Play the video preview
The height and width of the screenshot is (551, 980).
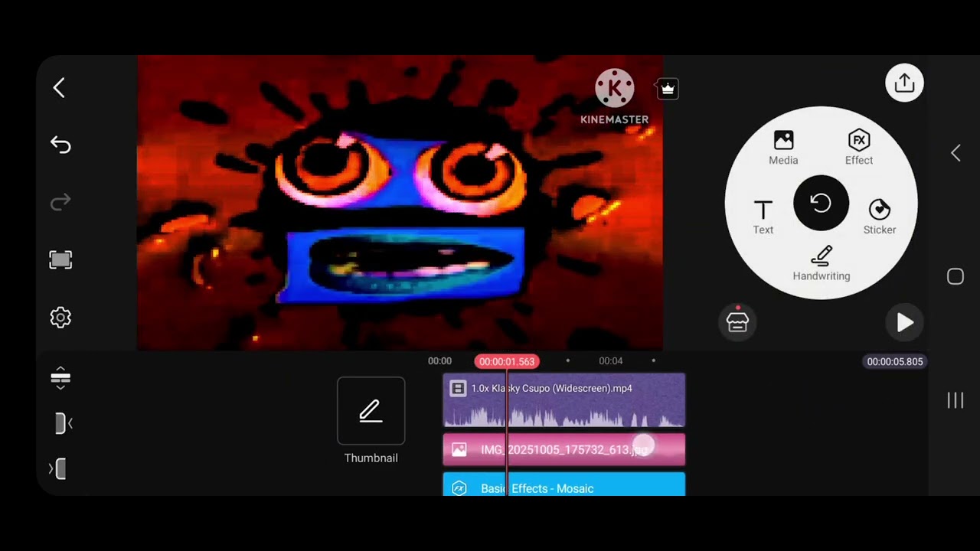pos(905,322)
